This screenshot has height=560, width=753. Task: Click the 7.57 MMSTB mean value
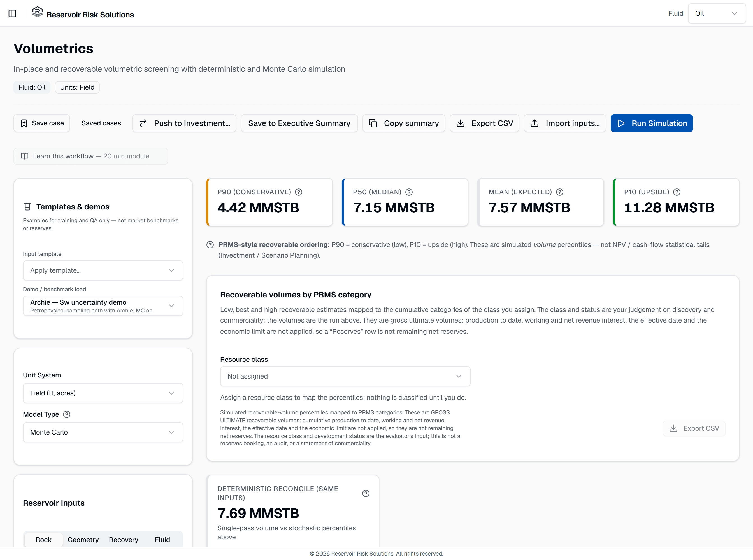point(529,207)
